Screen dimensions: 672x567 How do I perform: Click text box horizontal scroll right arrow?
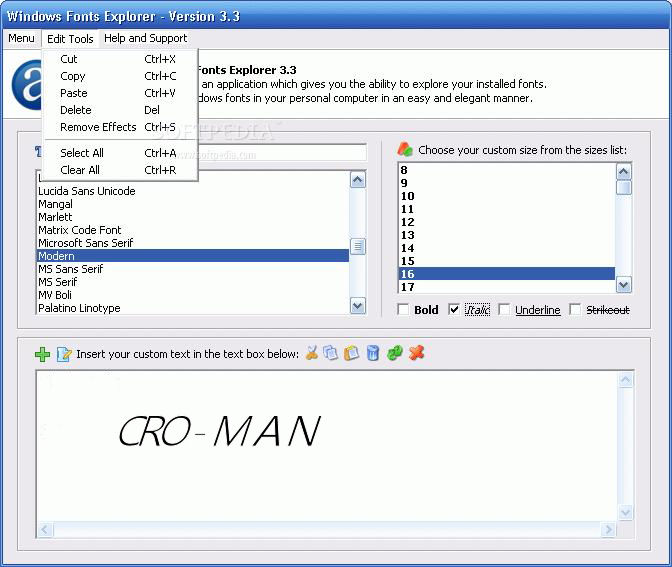point(608,530)
